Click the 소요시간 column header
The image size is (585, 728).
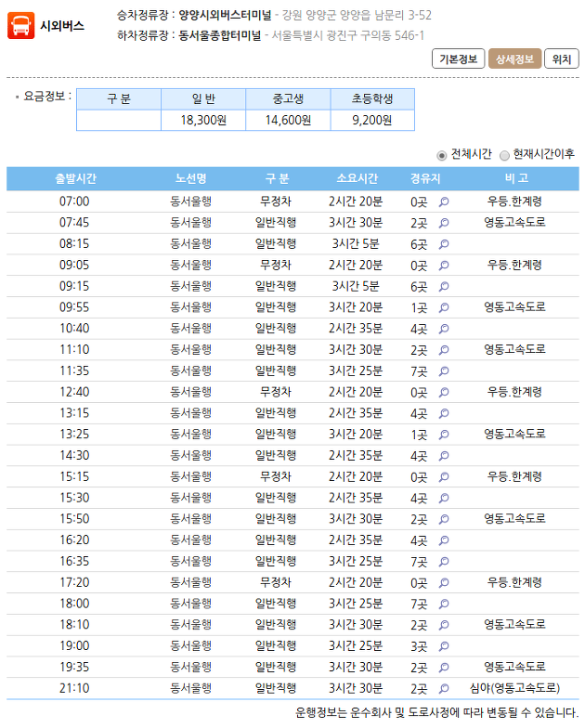pos(357,178)
